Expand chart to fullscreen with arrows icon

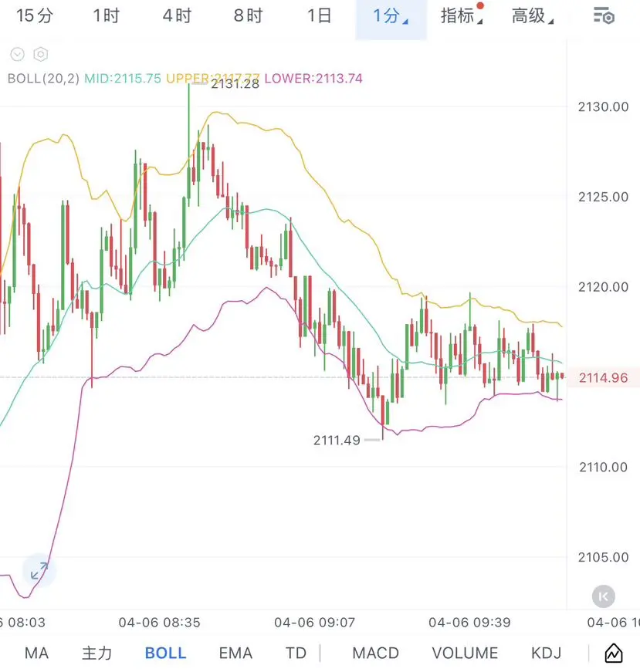[x=39, y=571]
